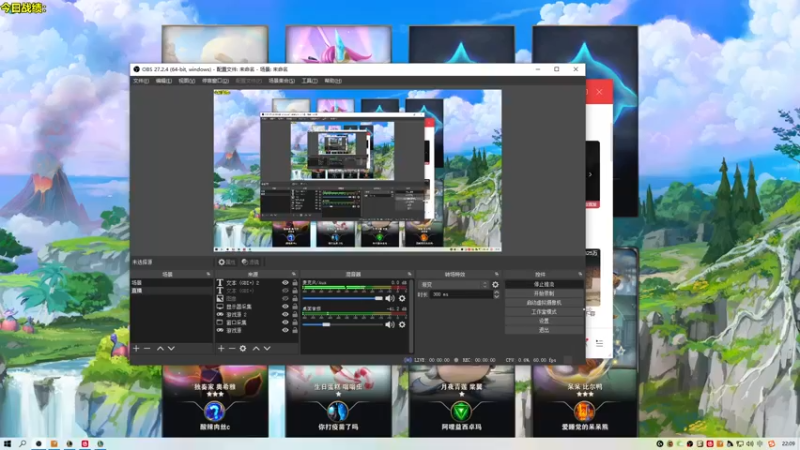Open OBS icon in the Windows taskbar
The height and width of the screenshot is (450, 800).
tap(38, 444)
